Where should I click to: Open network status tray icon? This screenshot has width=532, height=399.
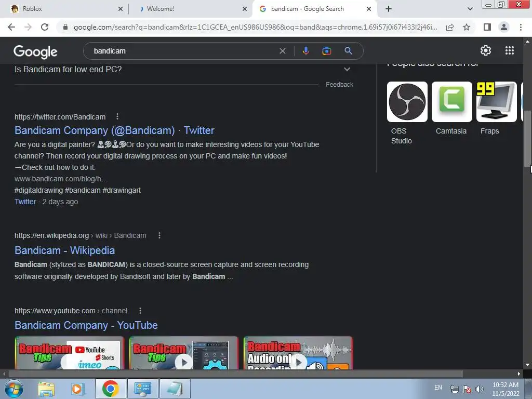point(454,389)
